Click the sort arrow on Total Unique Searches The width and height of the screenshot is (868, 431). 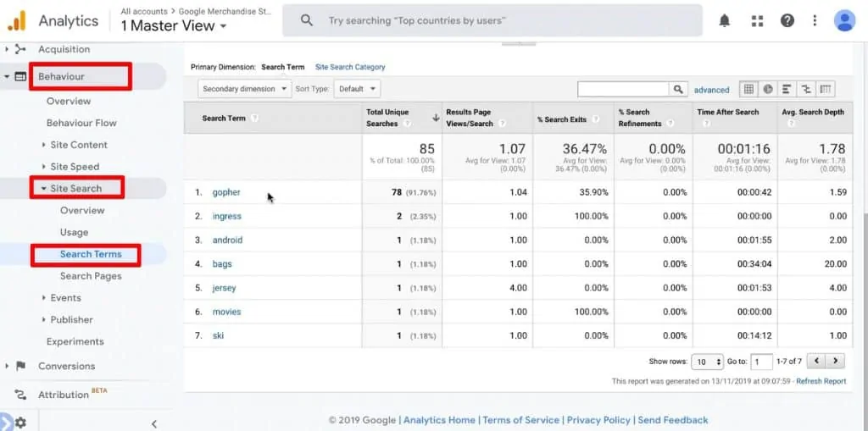(x=436, y=118)
